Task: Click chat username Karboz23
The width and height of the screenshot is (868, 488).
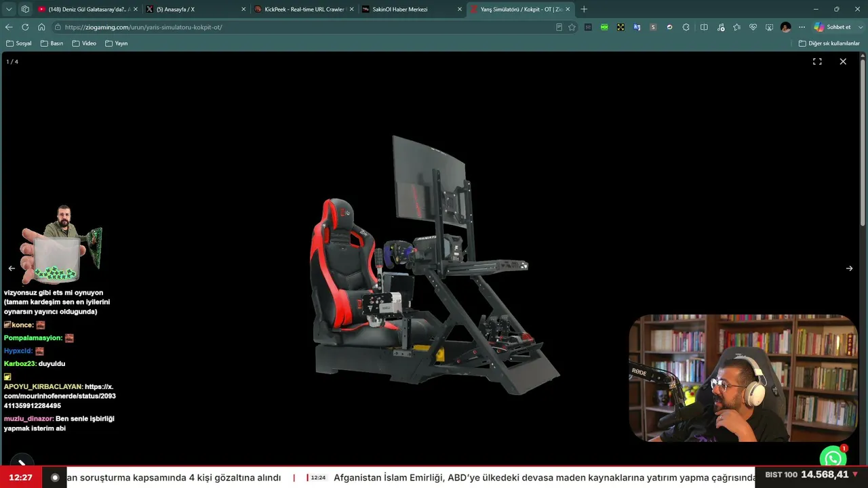Action: 20,363
